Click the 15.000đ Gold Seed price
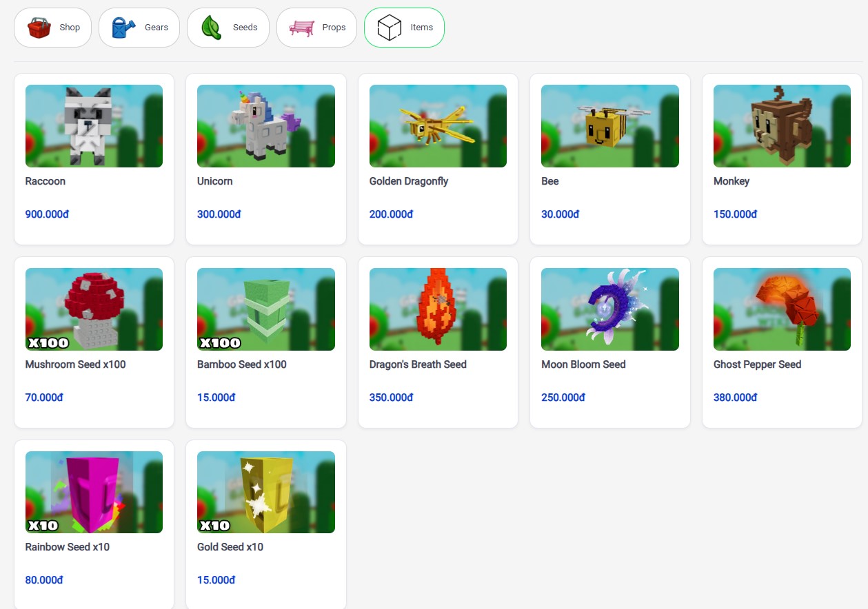Viewport: 868px width, 609px height. pyautogui.click(x=216, y=580)
